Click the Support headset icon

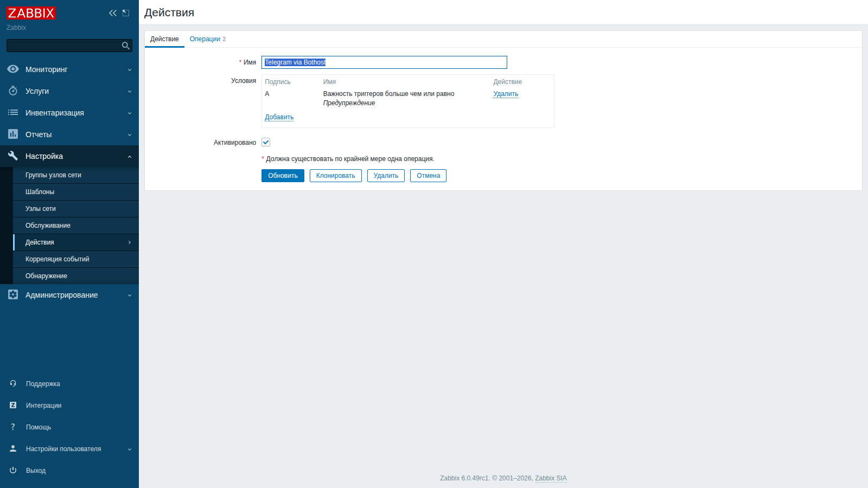13,383
